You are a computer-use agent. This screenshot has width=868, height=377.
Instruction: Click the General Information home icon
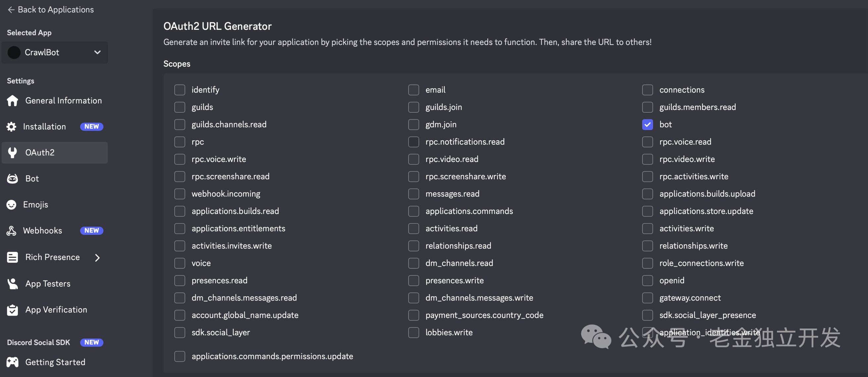pos(13,101)
